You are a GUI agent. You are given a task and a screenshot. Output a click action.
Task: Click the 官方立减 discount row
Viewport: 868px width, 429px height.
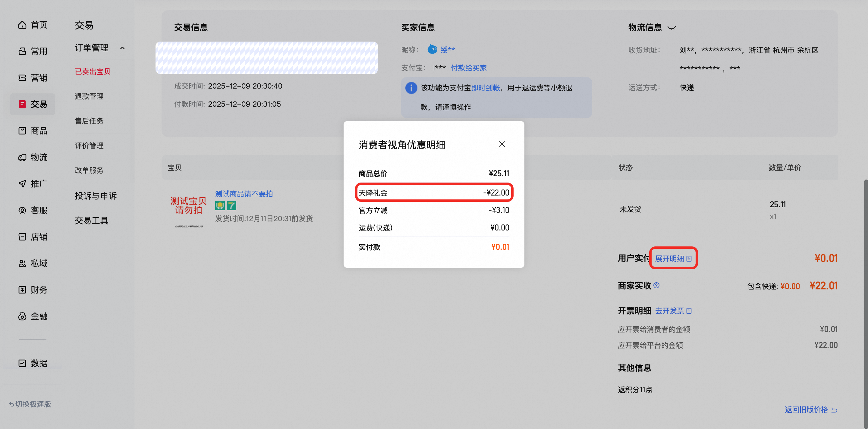coord(434,211)
